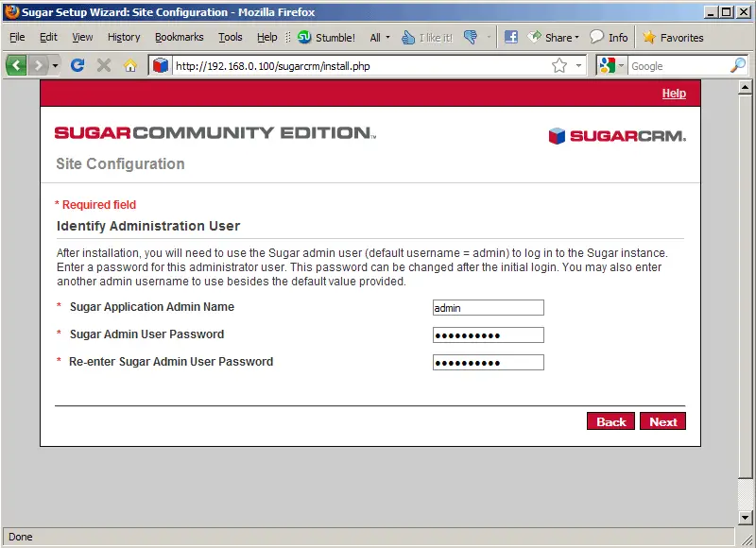The image size is (756, 548).
Task: Click the Identify Administration User heading
Action: coord(148,226)
